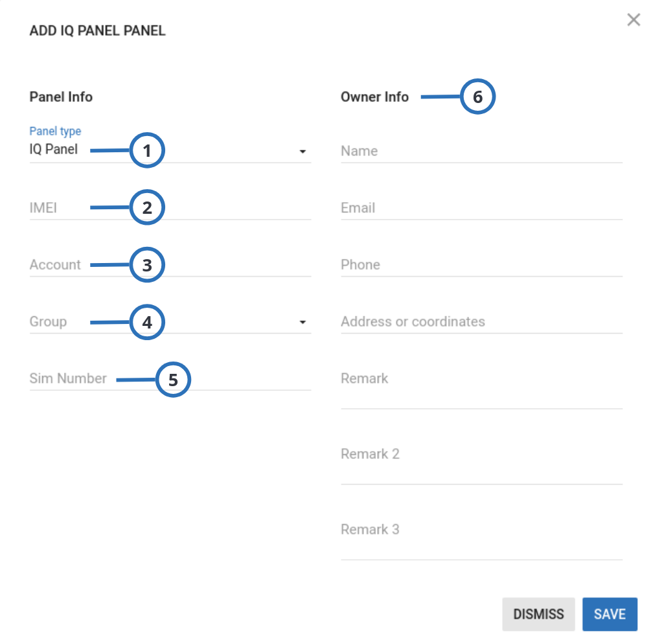Viewport: 651px width, 644px height.
Task: Click the ADD IQ PANEL PANEL title
Action: tap(97, 30)
